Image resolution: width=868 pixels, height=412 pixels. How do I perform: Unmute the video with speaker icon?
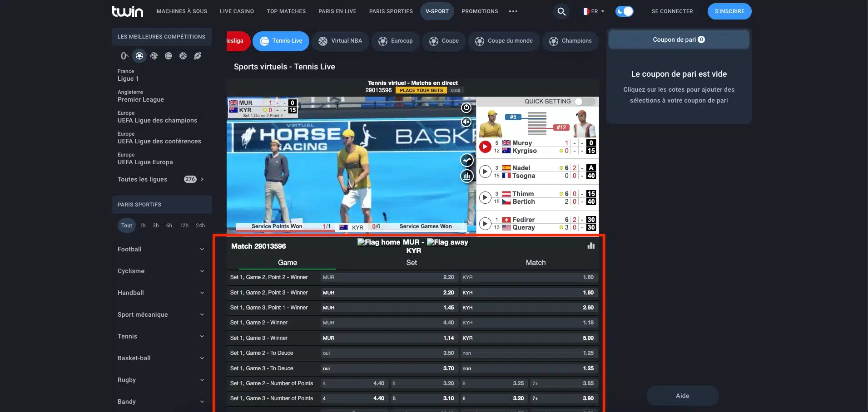point(466,122)
